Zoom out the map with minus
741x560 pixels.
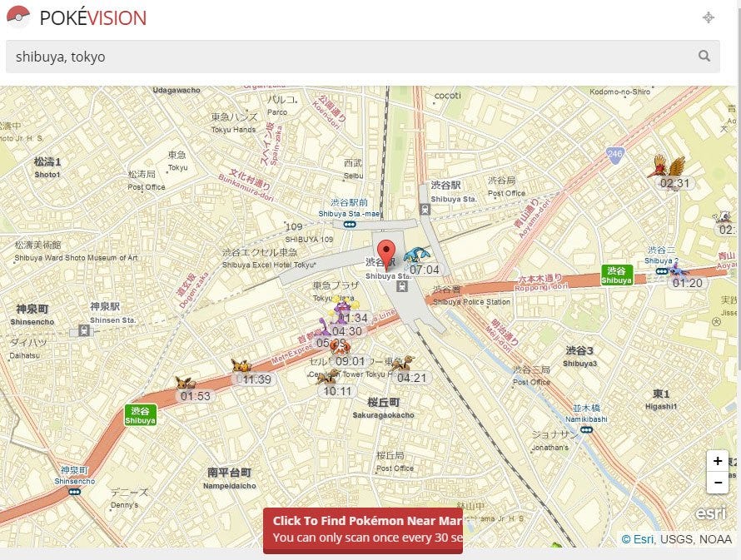[x=718, y=483]
